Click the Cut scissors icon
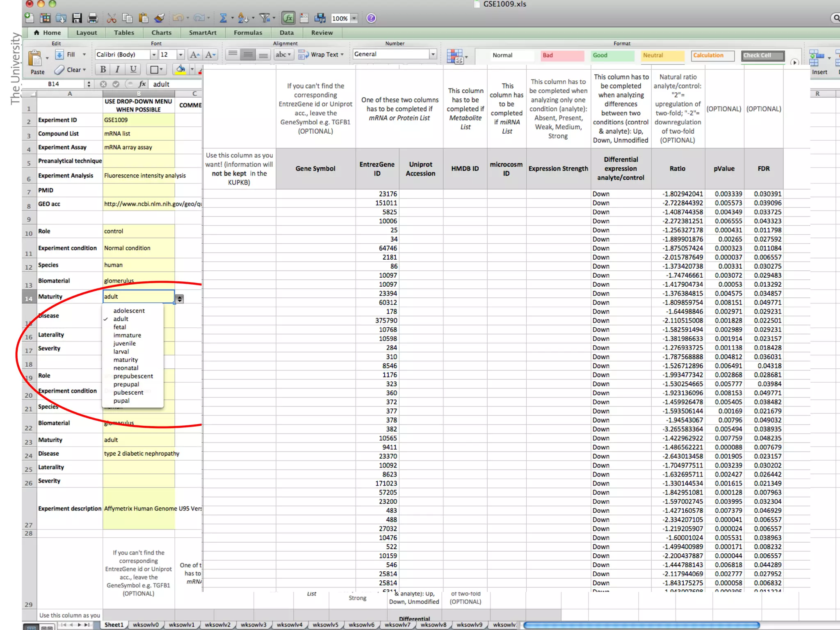This screenshot has height=630, width=840. click(112, 18)
